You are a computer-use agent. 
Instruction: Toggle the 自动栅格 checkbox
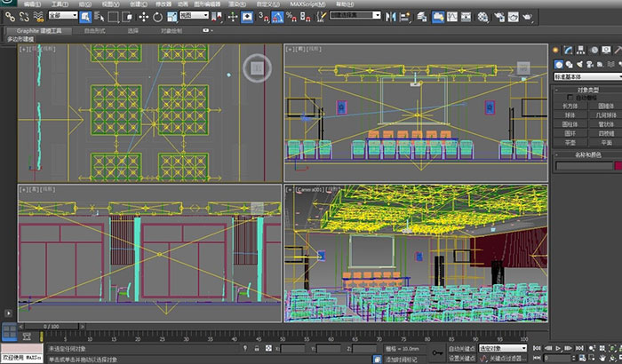click(570, 97)
